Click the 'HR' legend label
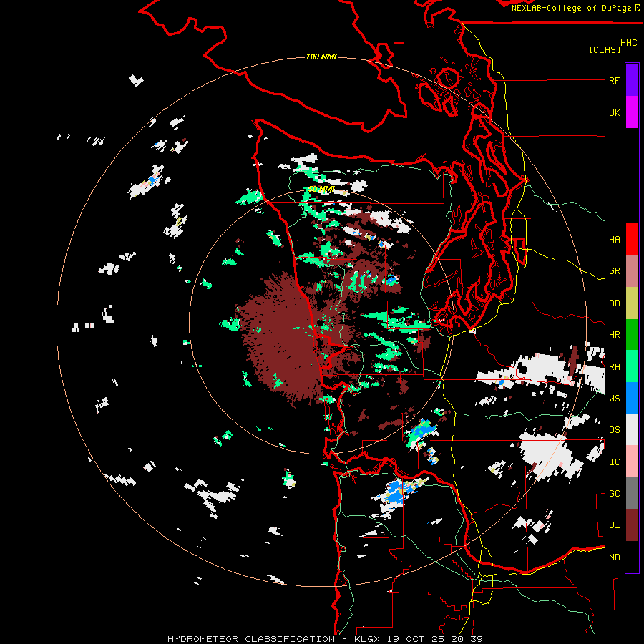This screenshot has height=644, width=644. [x=614, y=335]
